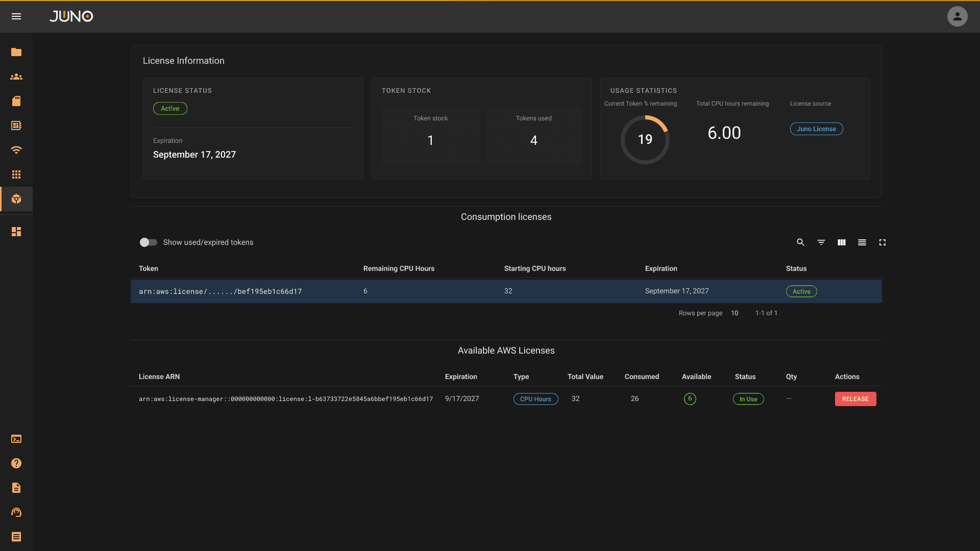This screenshot has width=980, height=551.
Task: Sort by Remaining CPU Hours column header
Action: (399, 268)
